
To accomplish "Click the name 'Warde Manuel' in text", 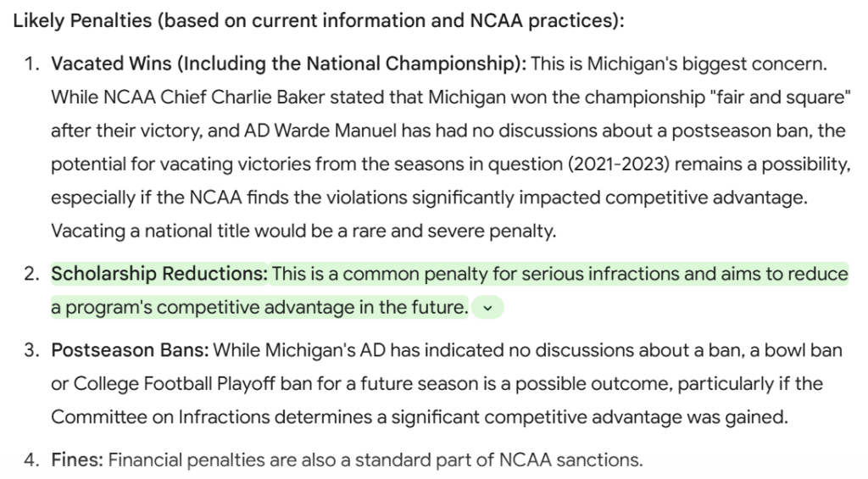I will (336, 131).
